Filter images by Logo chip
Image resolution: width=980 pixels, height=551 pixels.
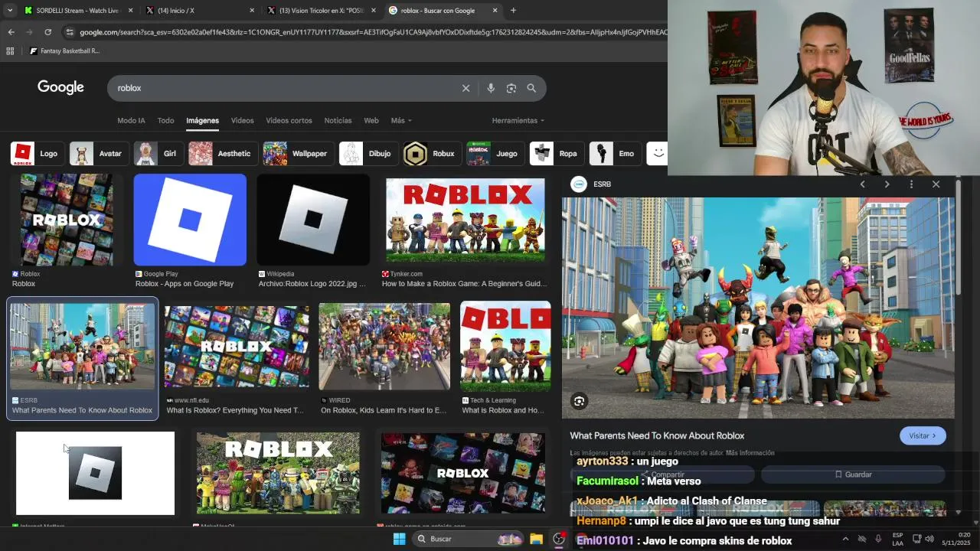coord(36,154)
